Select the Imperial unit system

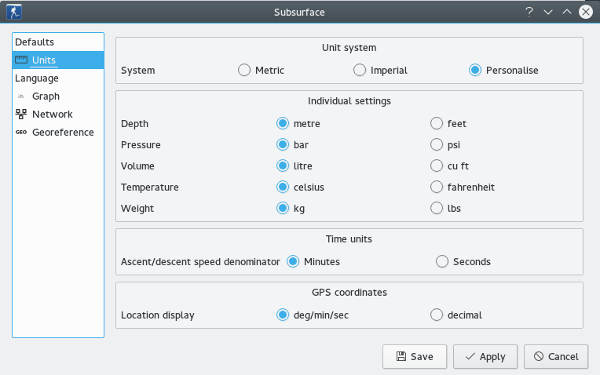coord(380,70)
